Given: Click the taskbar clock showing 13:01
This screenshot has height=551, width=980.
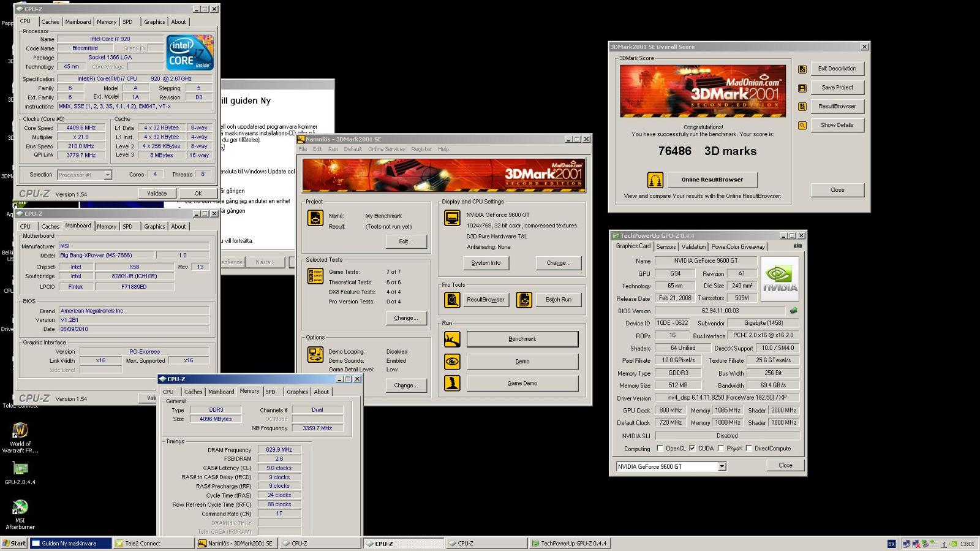Looking at the screenshot, I should point(967,544).
